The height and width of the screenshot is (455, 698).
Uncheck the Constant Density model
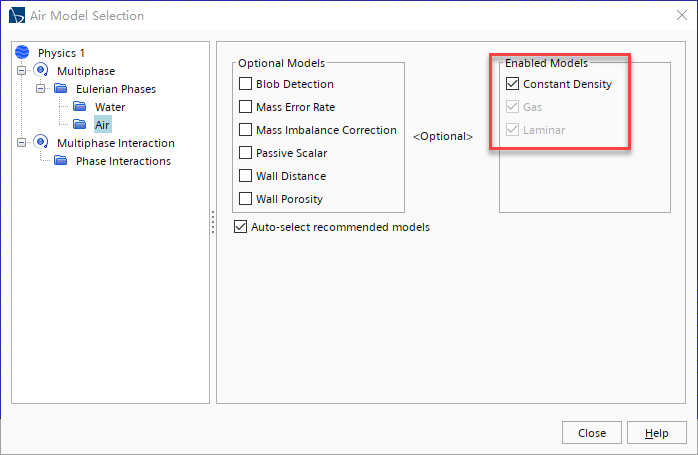coord(513,84)
